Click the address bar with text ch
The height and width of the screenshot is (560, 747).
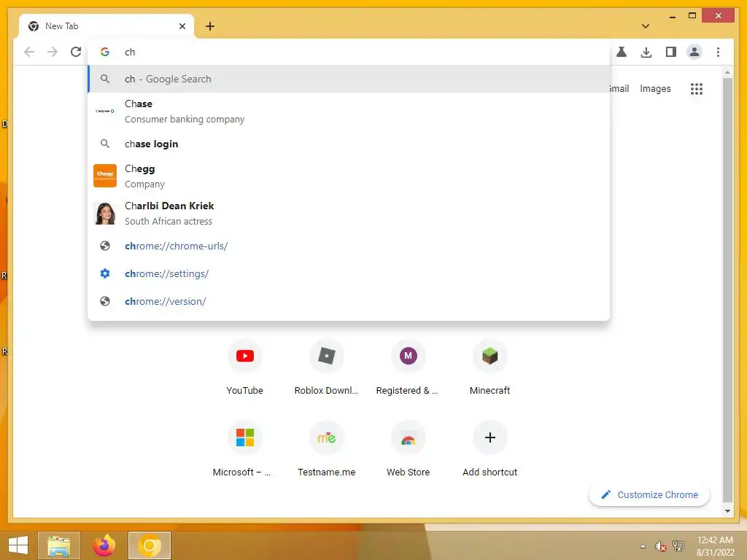(x=348, y=52)
